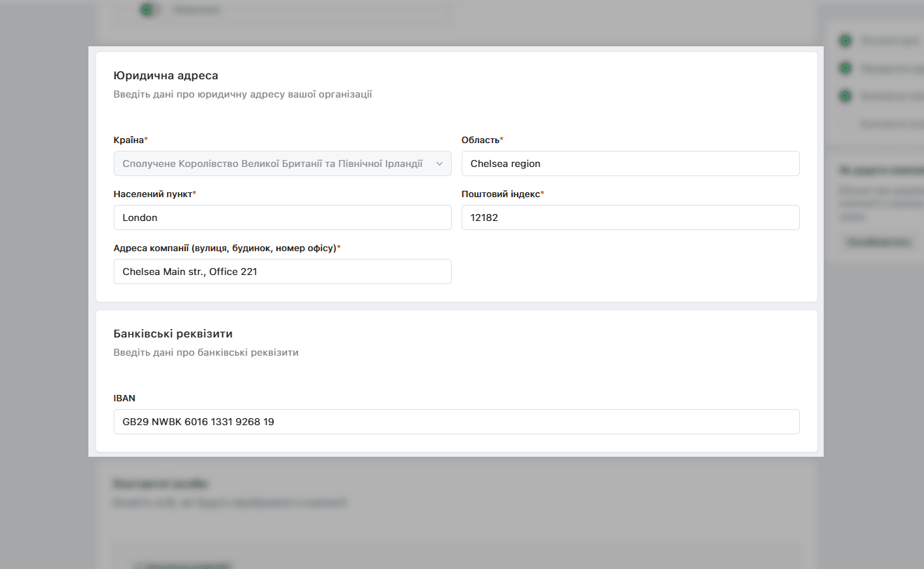Click the third green check icon in sidebar
This screenshot has width=924, height=569.
[845, 96]
